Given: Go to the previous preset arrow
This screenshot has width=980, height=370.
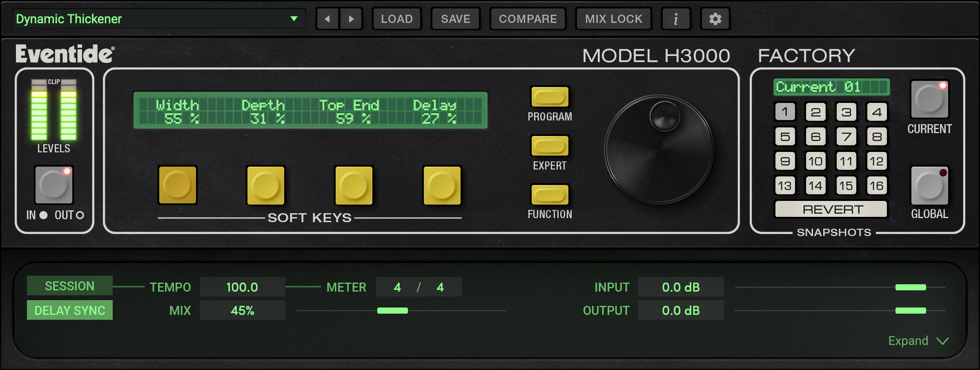Looking at the screenshot, I should (327, 19).
